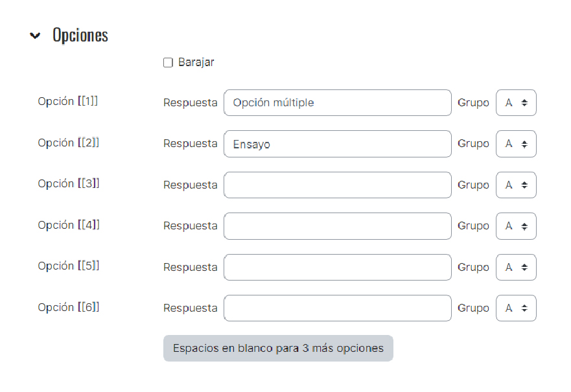The width and height of the screenshot is (571, 392).
Task: Open Grupo dropdown for Opción 6
Action: click(x=516, y=308)
